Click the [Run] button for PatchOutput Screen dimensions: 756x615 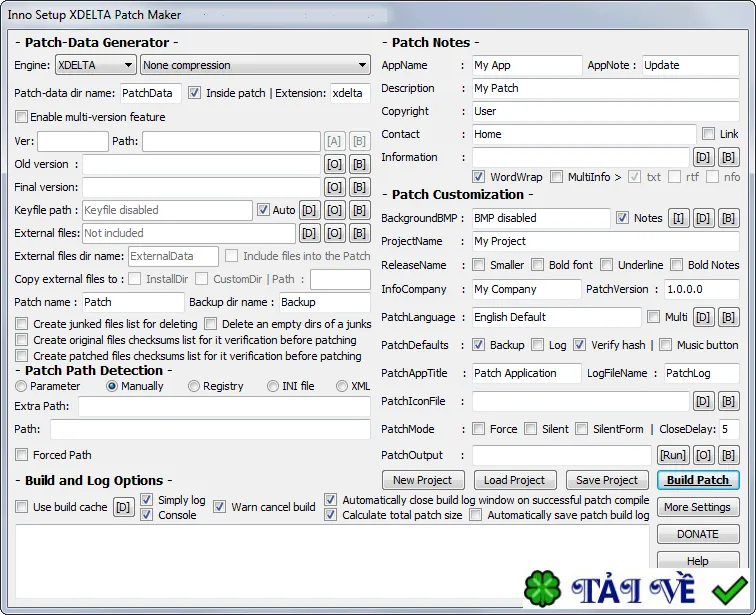tap(673, 455)
